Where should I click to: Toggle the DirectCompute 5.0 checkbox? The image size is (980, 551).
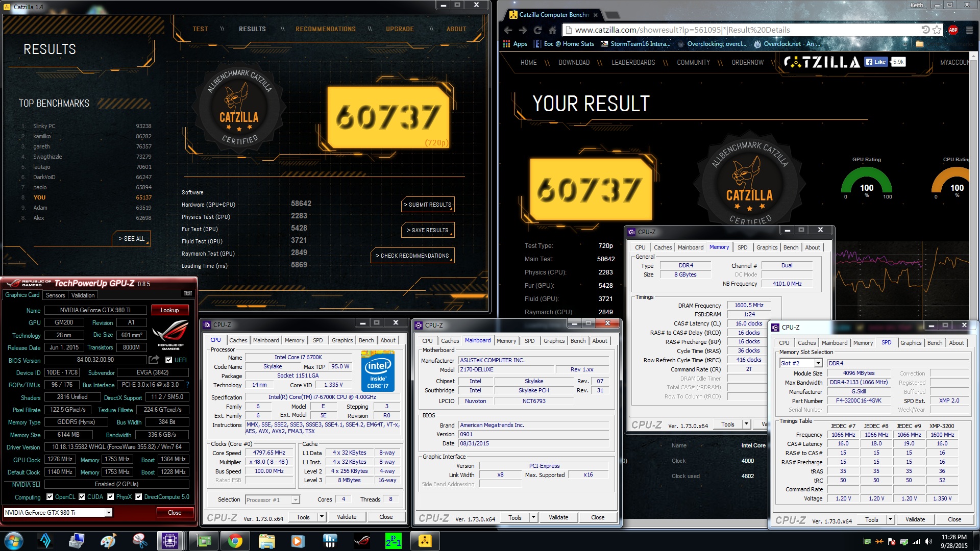pos(138,497)
